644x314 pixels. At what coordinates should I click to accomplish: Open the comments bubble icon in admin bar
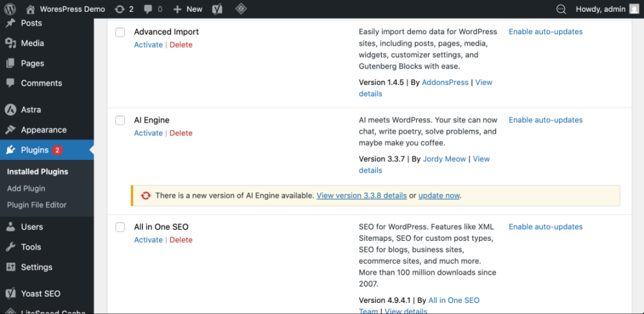click(148, 9)
